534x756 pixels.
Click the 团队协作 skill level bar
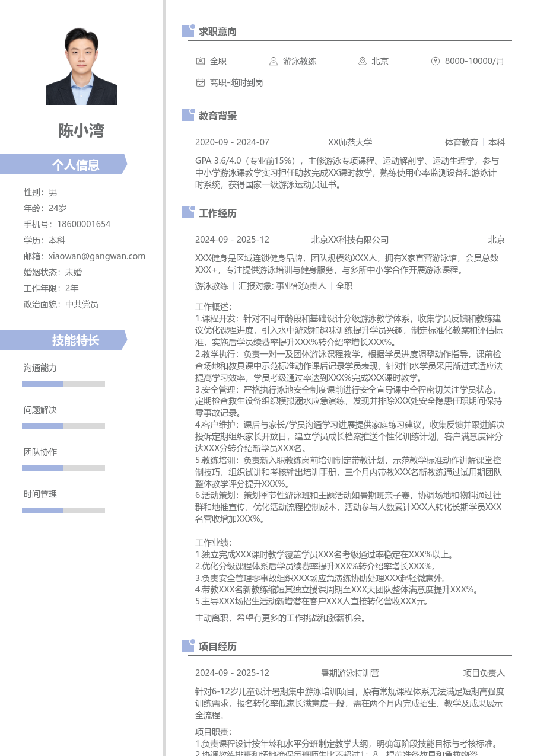click(x=63, y=468)
